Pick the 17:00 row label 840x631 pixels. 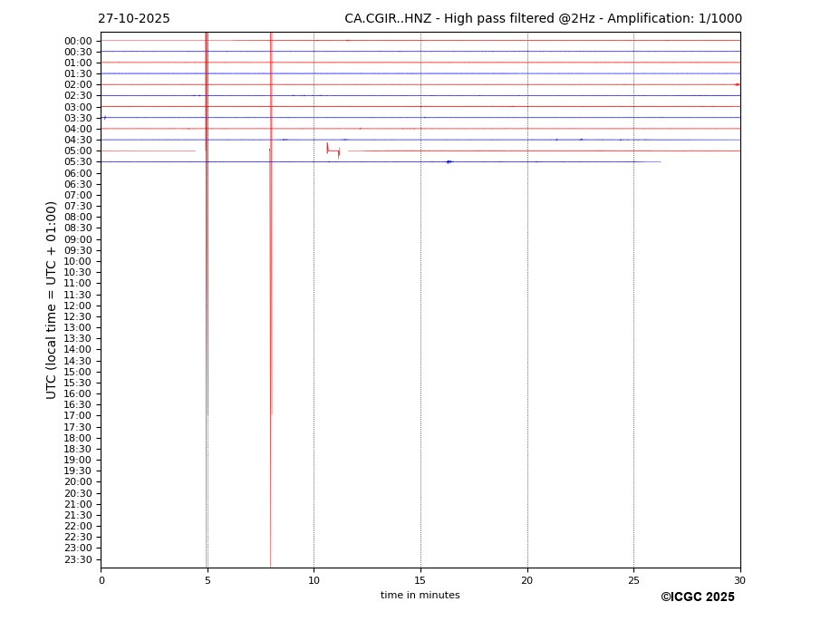click(x=78, y=416)
